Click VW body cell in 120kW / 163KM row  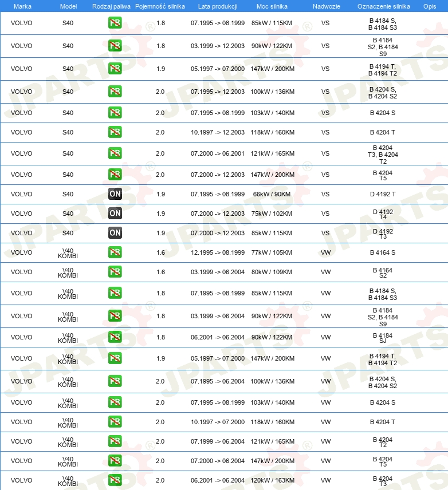tap(325, 480)
